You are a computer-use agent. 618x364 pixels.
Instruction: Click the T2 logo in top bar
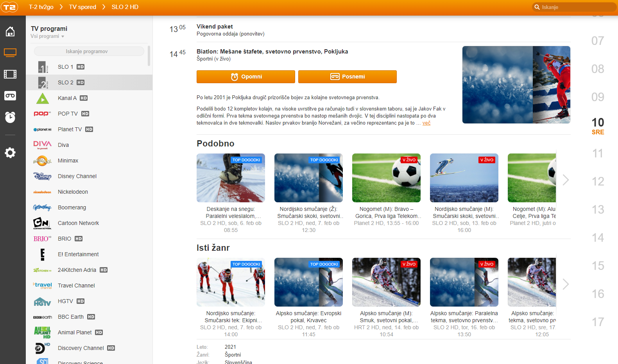9,7
